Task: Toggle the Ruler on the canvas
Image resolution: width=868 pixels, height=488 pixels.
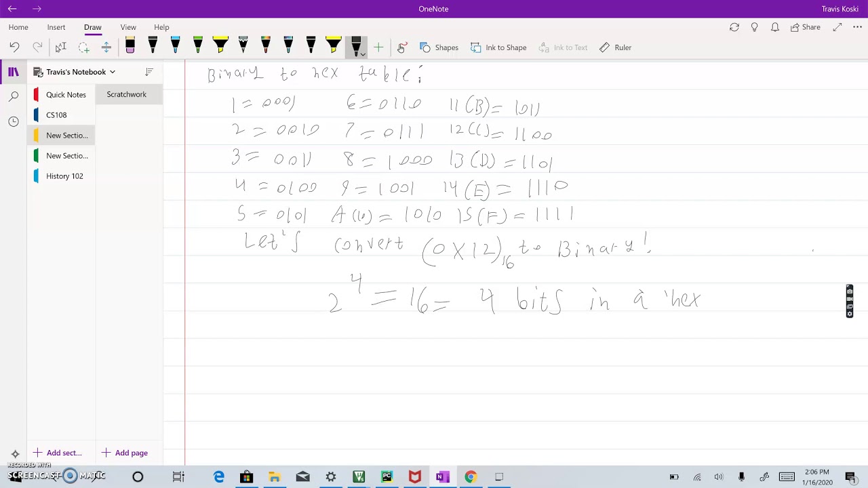Action: 615,47
